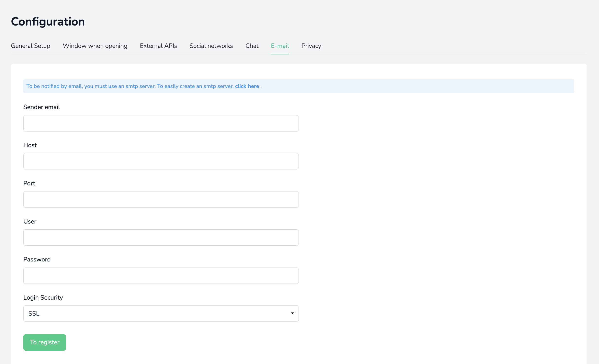Image resolution: width=599 pixels, height=364 pixels.
Task: Focus the Sender email input field
Action: 161,123
